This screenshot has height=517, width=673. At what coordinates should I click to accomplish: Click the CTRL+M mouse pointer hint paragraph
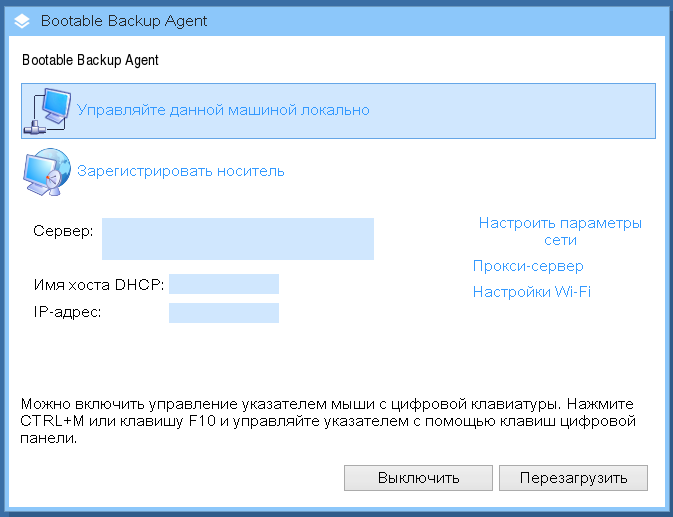click(328, 421)
